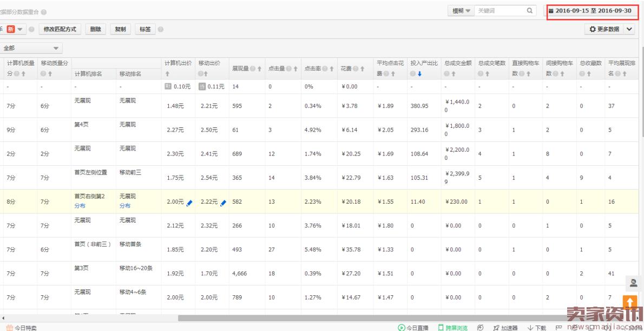Open the 2016-09-15 至 2016-09-30 date picker
Screen dimensions: 644x331
tap(593, 11)
